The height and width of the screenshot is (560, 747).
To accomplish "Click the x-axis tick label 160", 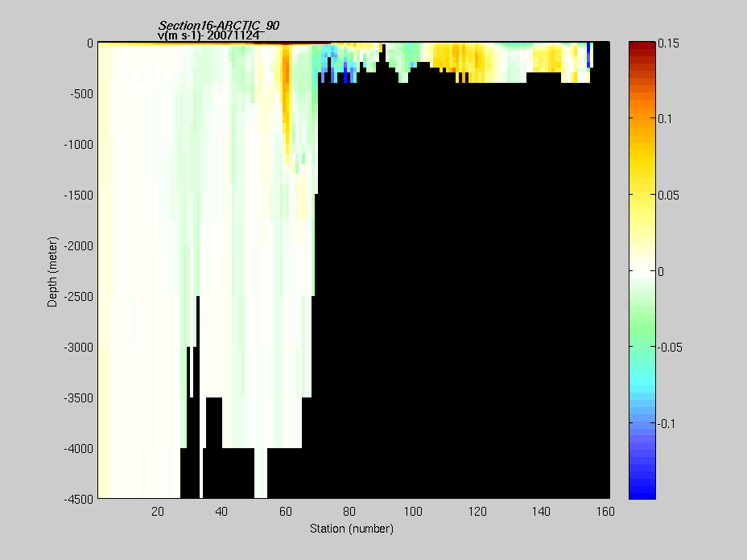I will coord(605,512).
